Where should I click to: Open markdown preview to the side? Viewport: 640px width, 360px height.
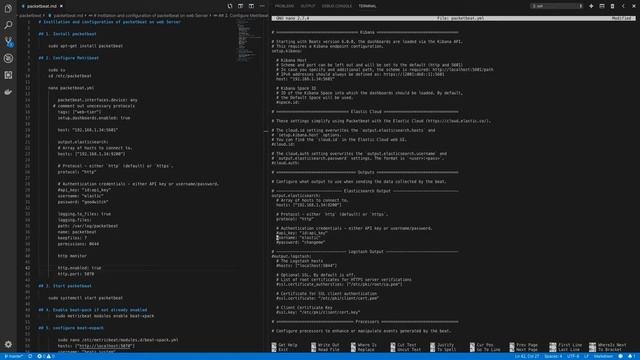pyautogui.click(x=240, y=6)
